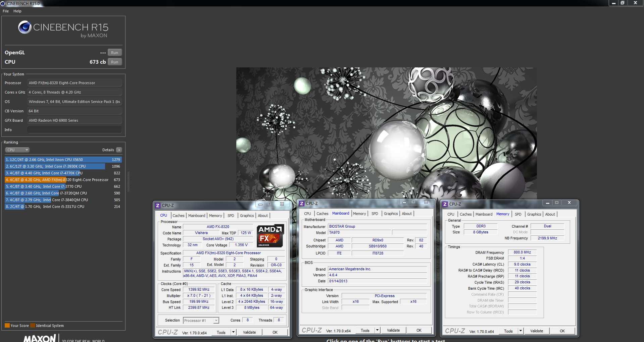
Task: Click orange Your Score legend swatch
Action: pos(7,326)
